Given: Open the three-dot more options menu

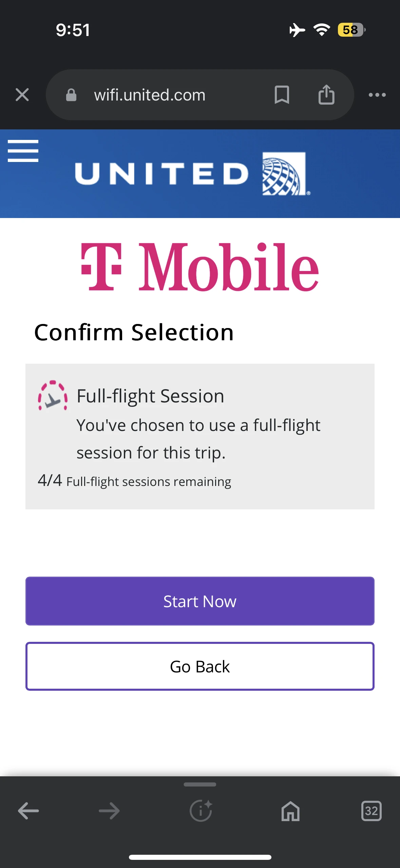Looking at the screenshot, I should click(x=377, y=95).
